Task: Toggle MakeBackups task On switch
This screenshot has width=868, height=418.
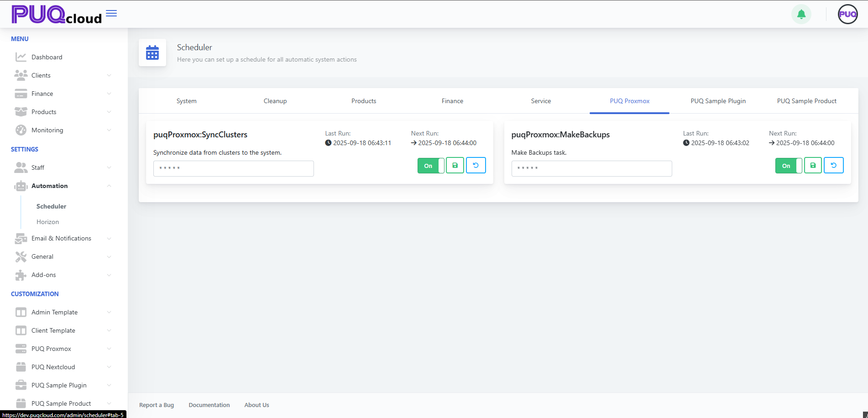Action: pyautogui.click(x=789, y=166)
